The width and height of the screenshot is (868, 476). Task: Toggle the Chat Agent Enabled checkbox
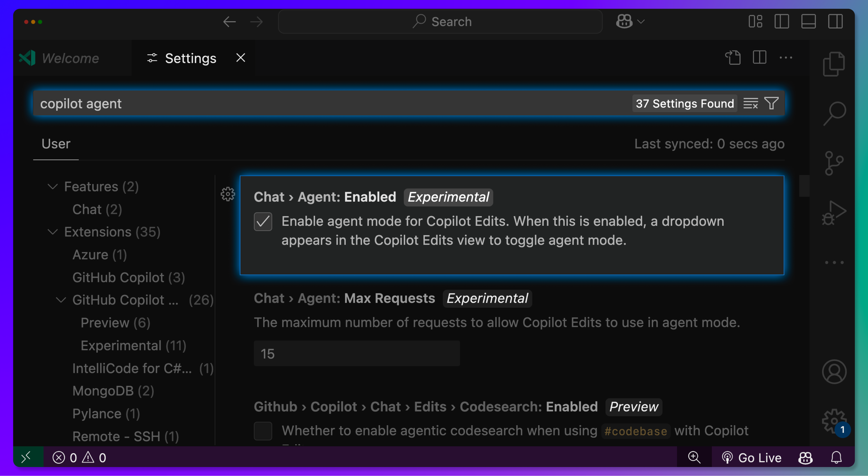263,221
